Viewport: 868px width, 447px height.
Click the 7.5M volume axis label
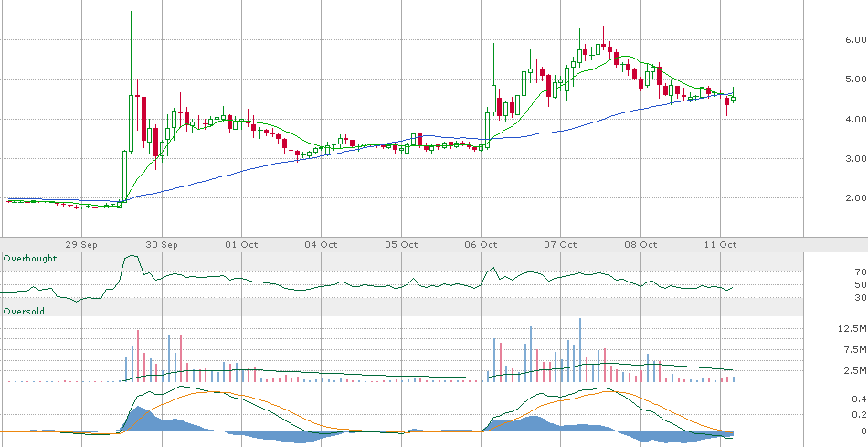click(x=856, y=349)
